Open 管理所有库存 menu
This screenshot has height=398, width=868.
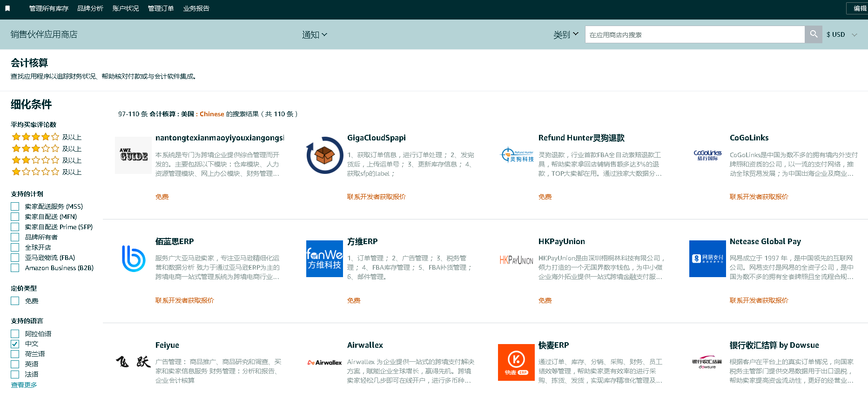49,8
